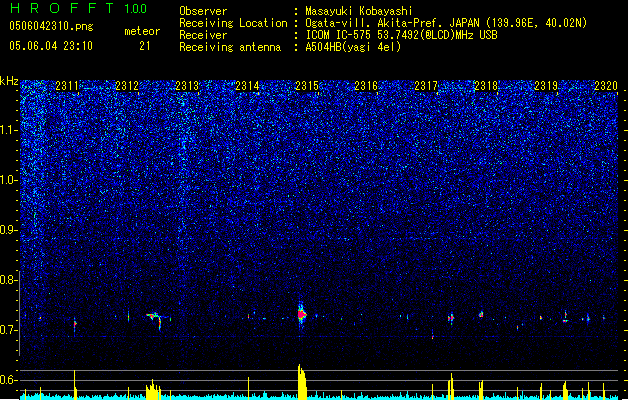Click the 0.8 kHz axis label
This screenshot has width=629, height=400.
click(9, 280)
